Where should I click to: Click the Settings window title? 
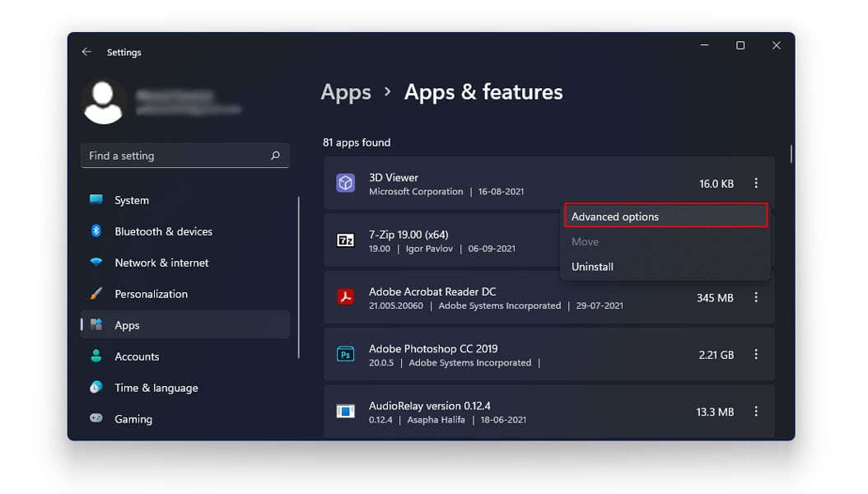click(124, 52)
